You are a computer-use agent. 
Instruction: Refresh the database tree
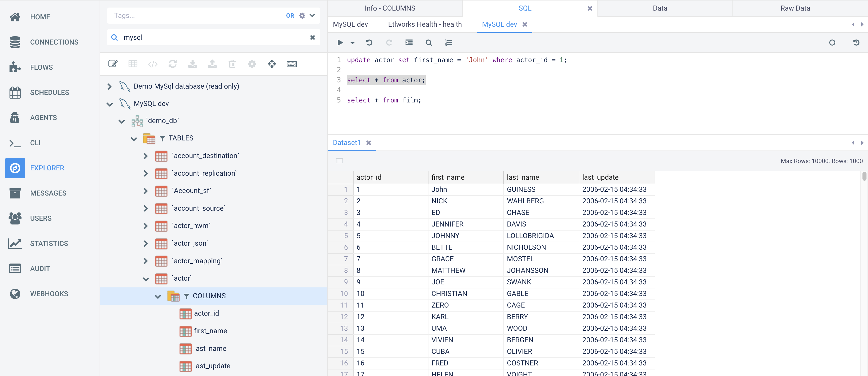tap(172, 64)
